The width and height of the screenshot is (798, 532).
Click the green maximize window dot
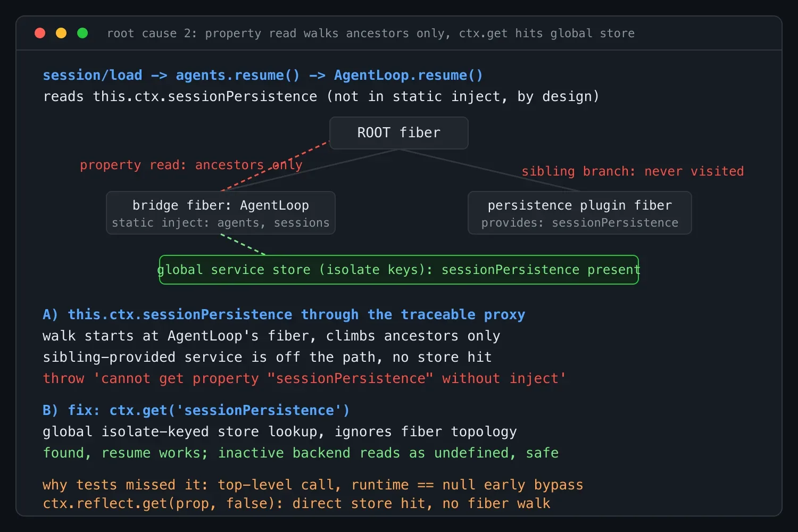[82, 33]
